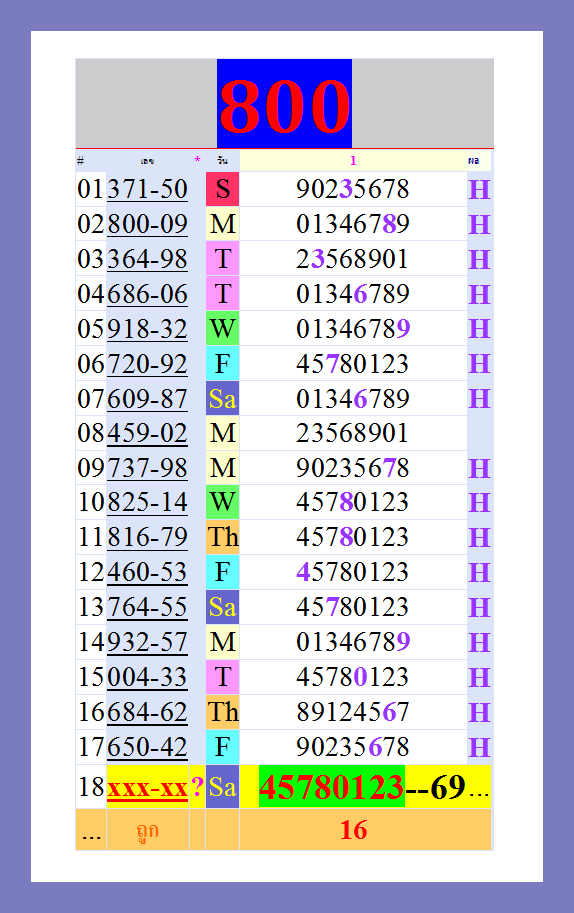Viewport: 574px width, 913px height.
Task: Select the orange Th cell in row 11
Action: (222, 537)
